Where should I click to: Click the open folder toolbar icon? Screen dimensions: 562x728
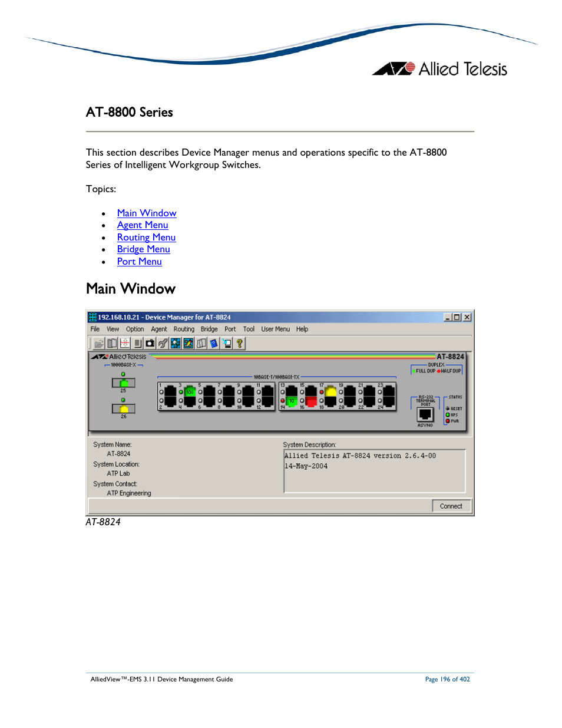pyautogui.click(x=99, y=343)
